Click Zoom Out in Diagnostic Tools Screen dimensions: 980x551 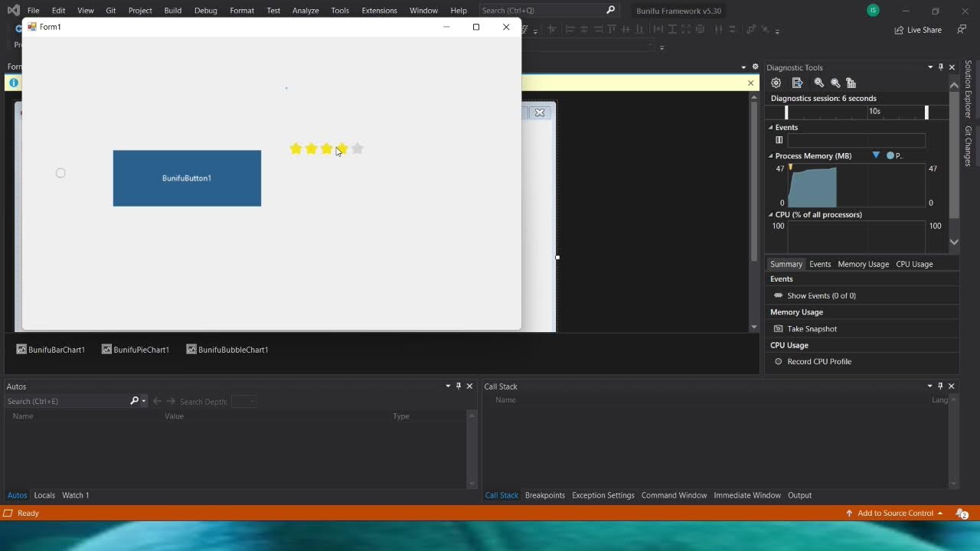point(835,83)
